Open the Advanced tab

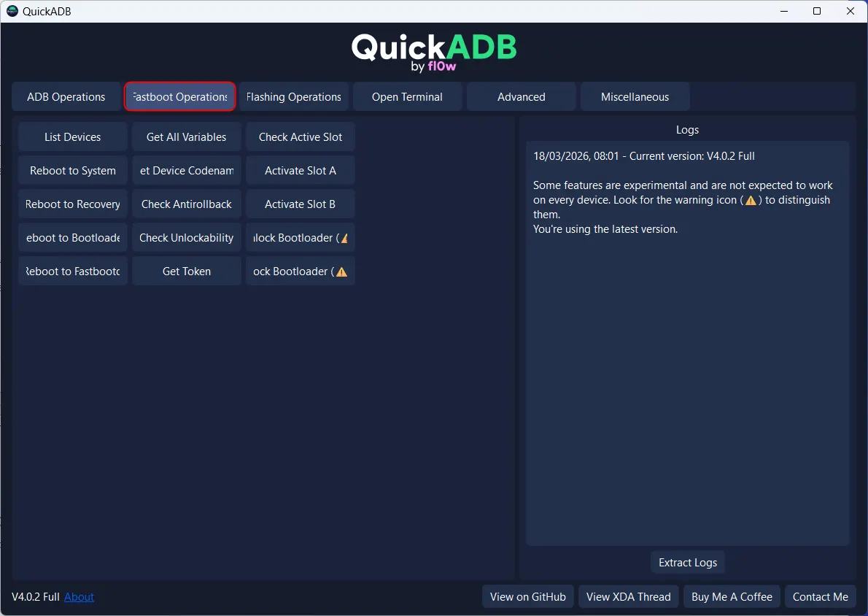pyautogui.click(x=521, y=97)
